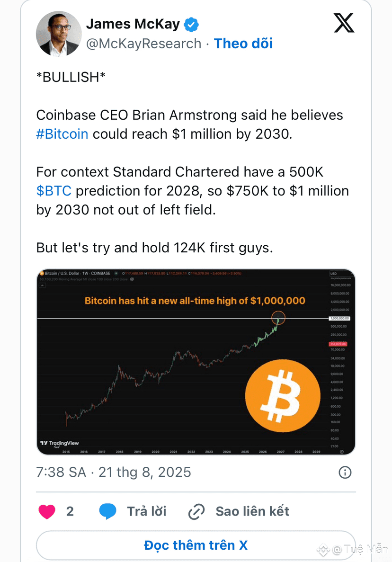Click the large orange Bitcoin logo

click(283, 396)
